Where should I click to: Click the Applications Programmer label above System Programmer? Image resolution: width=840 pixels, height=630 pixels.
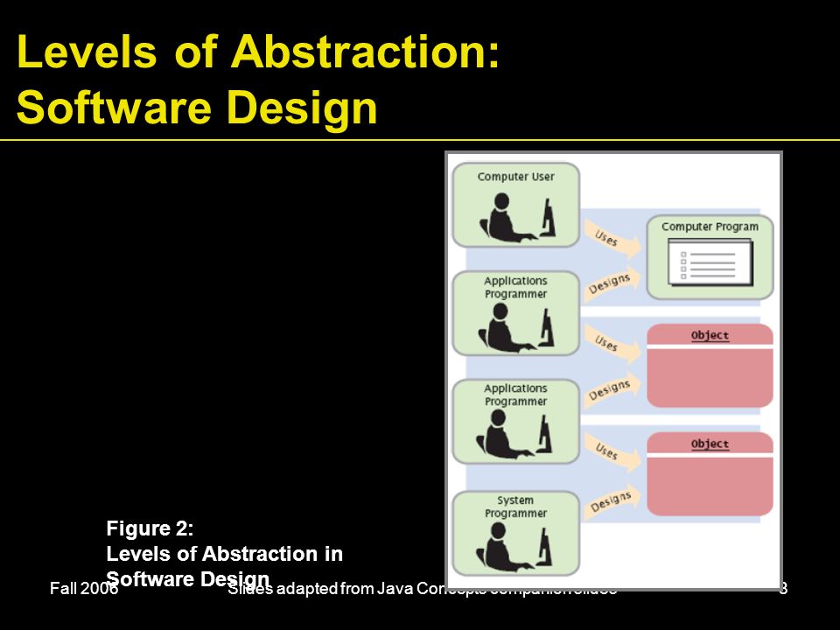click(x=515, y=395)
